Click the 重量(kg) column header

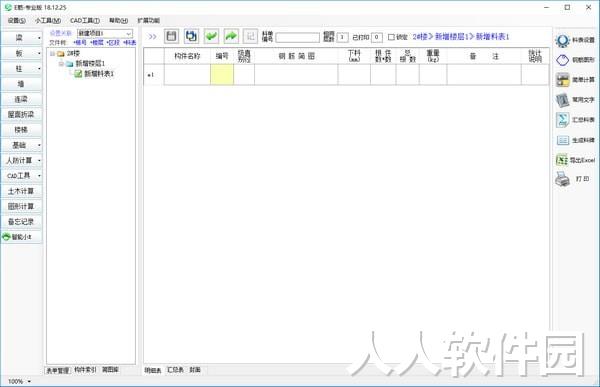(x=433, y=56)
